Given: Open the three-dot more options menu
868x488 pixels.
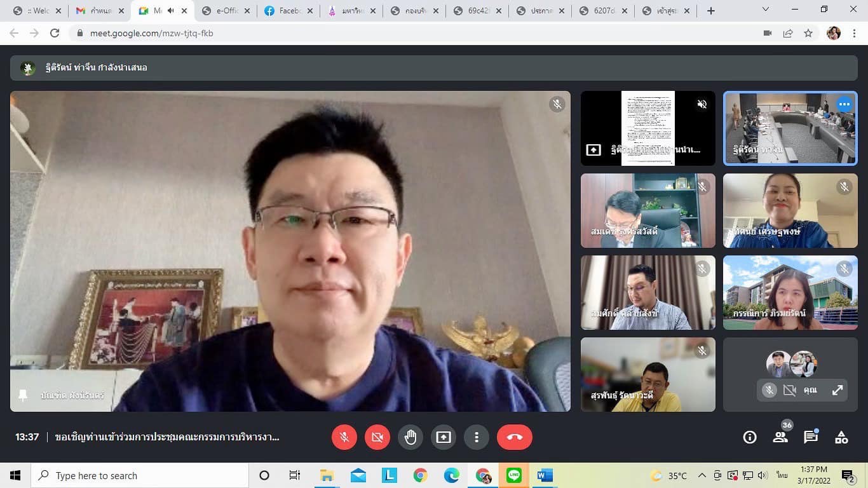Looking at the screenshot, I should coord(477,437).
